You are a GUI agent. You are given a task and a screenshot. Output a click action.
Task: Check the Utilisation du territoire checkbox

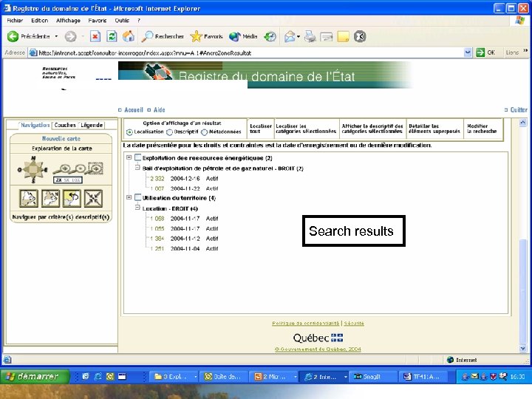coord(137,197)
